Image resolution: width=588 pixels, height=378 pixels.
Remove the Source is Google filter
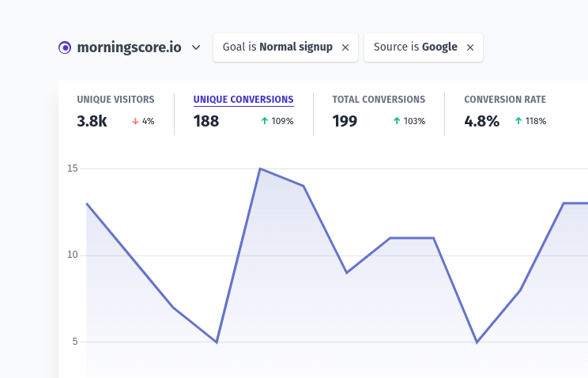[470, 47]
